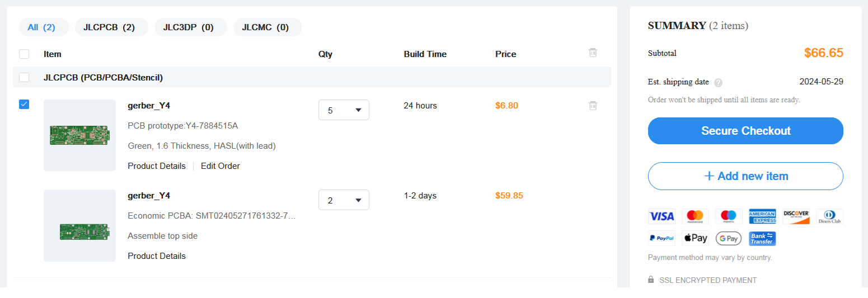Image resolution: width=868 pixels, height=298 pixels.
Task: Select the Diners Club logo
Action: tap(829, 216)
